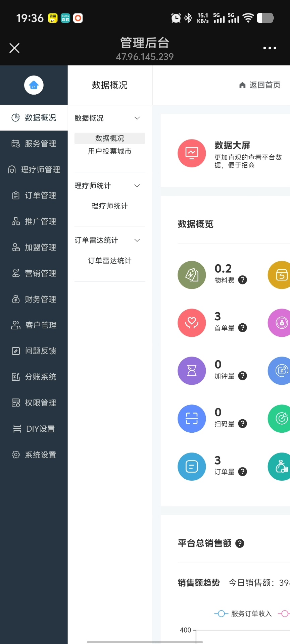The height and width of the screenshot is (644, 290).
Task: Show help tooltip for 扫码量
Action: coord(243,424)
